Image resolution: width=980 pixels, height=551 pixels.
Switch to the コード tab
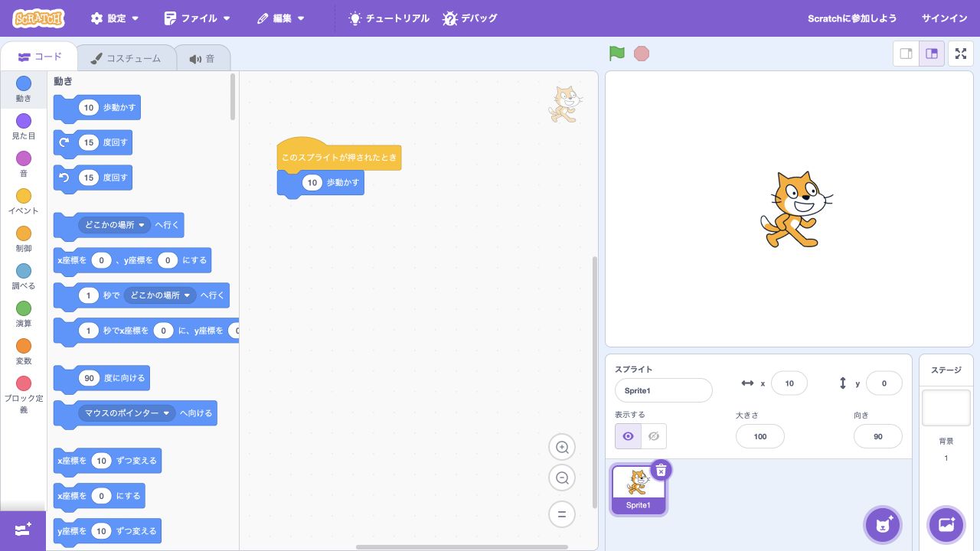(x=39, y=57)
